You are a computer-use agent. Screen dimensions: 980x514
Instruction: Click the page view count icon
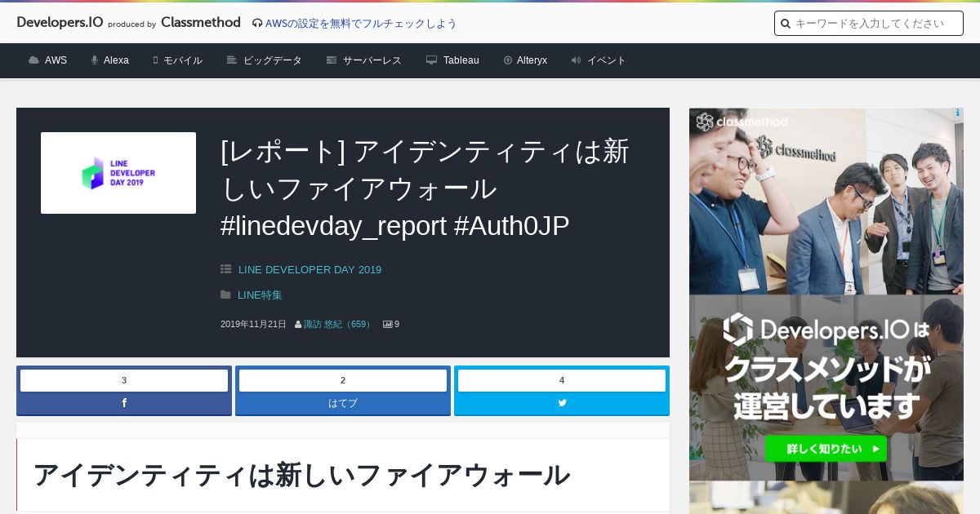pyautogui.click(x=388, y=325)
